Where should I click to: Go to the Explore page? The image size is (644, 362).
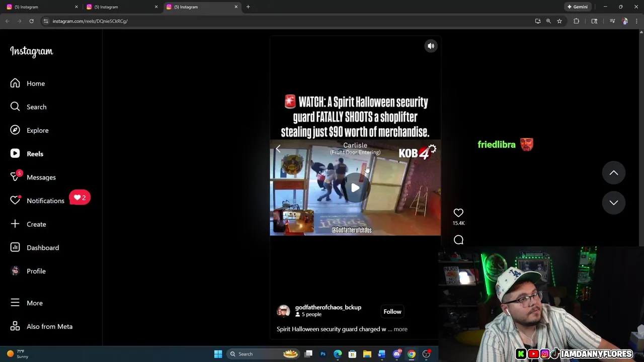(29, 130)
